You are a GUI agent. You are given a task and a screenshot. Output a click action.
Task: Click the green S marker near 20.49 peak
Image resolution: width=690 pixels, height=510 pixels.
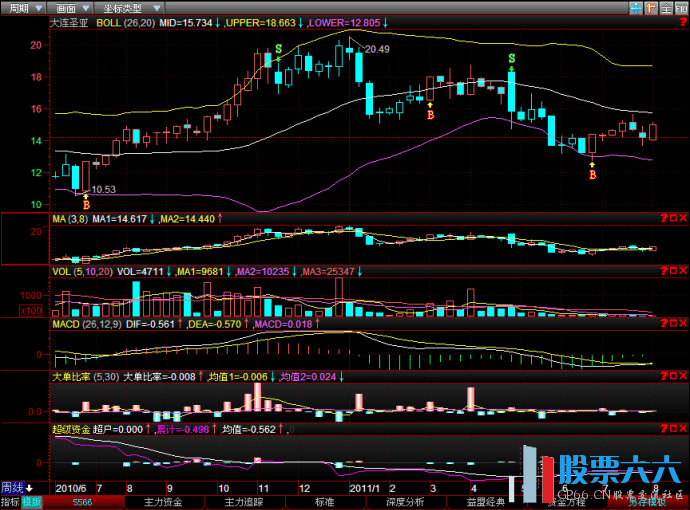(x=278, y=48)
